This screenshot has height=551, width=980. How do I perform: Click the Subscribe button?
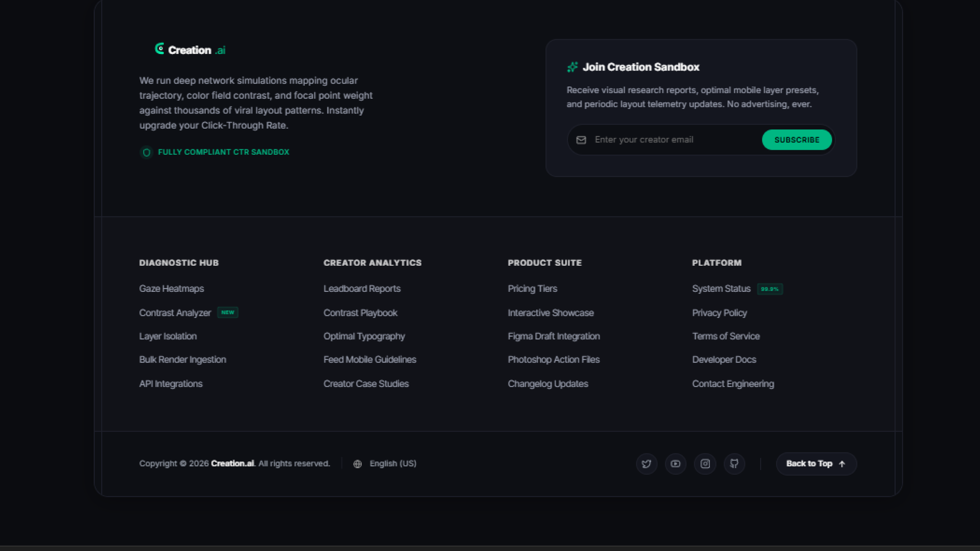point(797,140)
